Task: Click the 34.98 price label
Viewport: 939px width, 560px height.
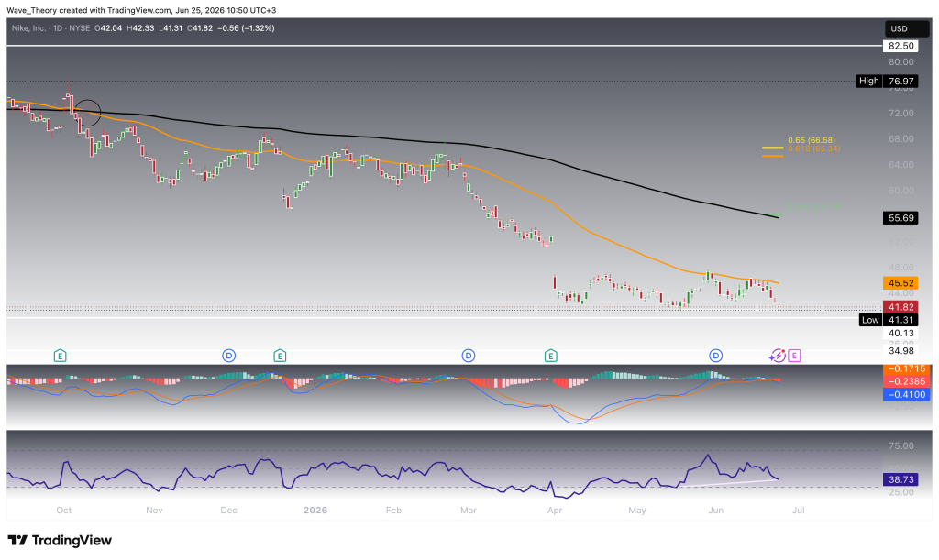Action: coord(900,351)
